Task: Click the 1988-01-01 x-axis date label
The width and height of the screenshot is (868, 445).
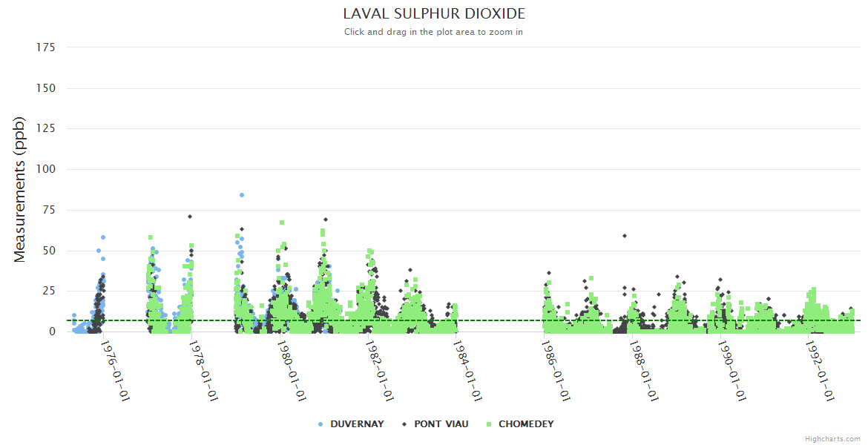Action: pos(644,371)
